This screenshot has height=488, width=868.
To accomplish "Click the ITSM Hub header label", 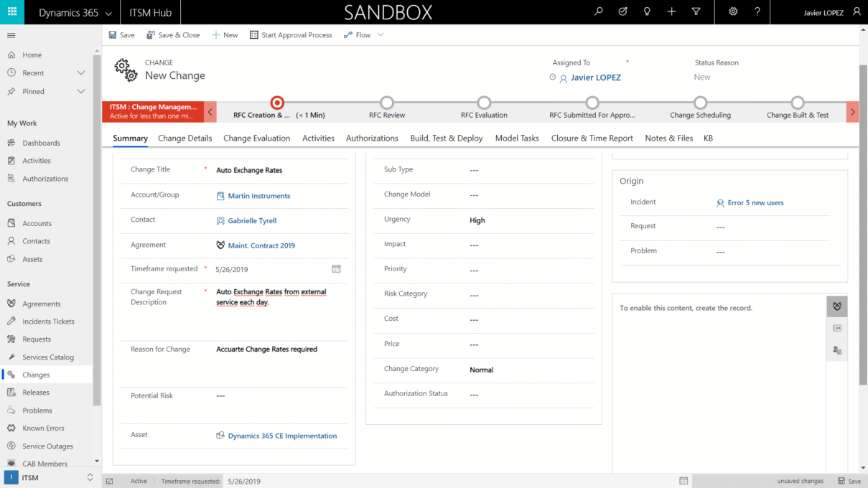I will pyautogui.click(x=150, y=13).
